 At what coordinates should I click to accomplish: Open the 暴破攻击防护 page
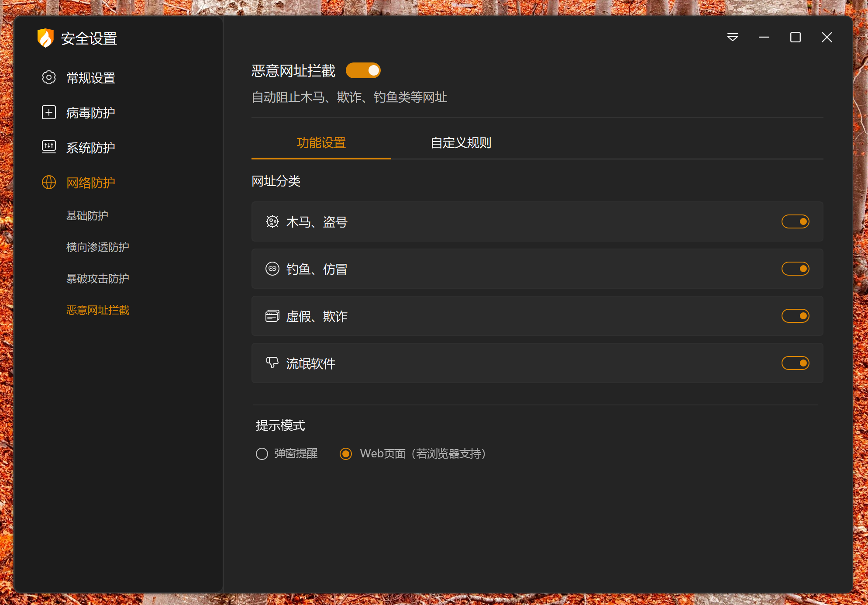click(97, 278)
